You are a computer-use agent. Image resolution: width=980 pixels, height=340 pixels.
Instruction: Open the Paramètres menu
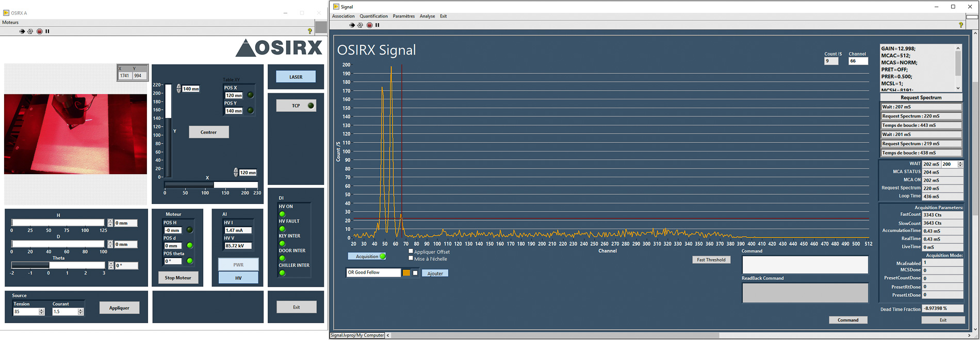coord(403,16)
